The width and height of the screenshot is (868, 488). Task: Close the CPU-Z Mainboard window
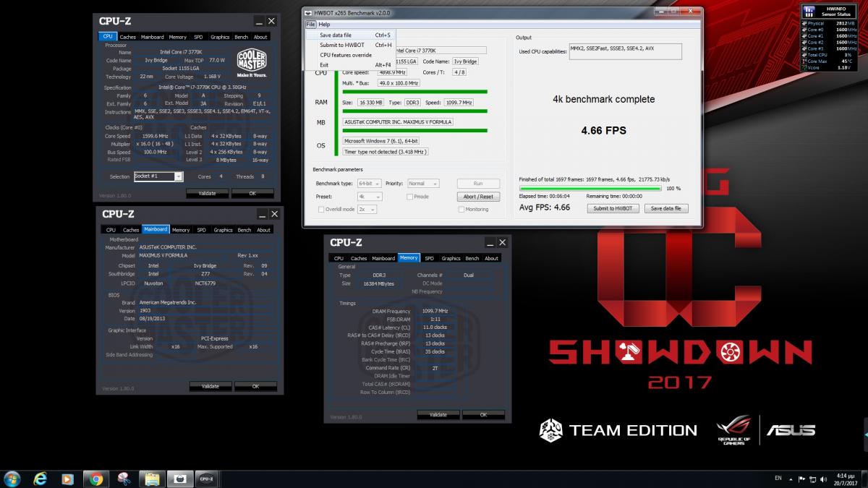pos(274,214)
